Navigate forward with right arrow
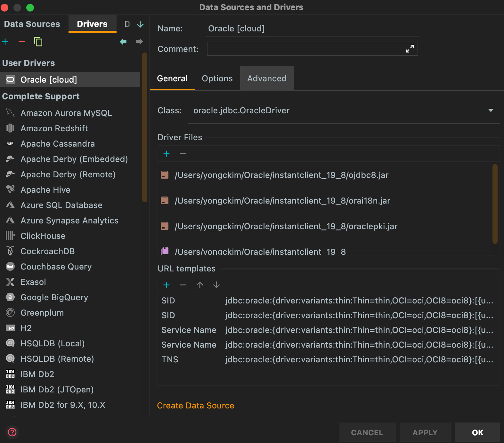 coord(139,42)
